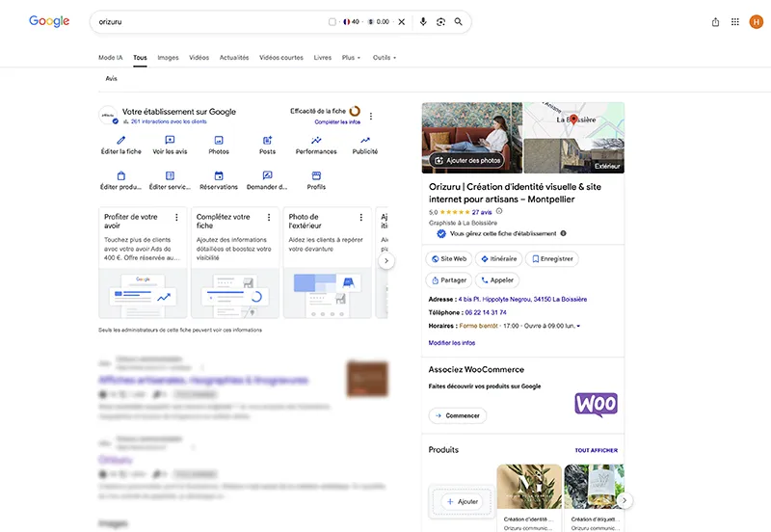Open the Photos icon
Screen dimensions: 771x532
coord(219,140)
